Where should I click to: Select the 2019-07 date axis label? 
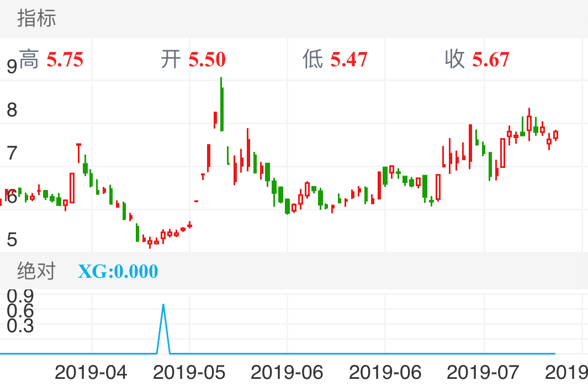click(x=483, y=373)
